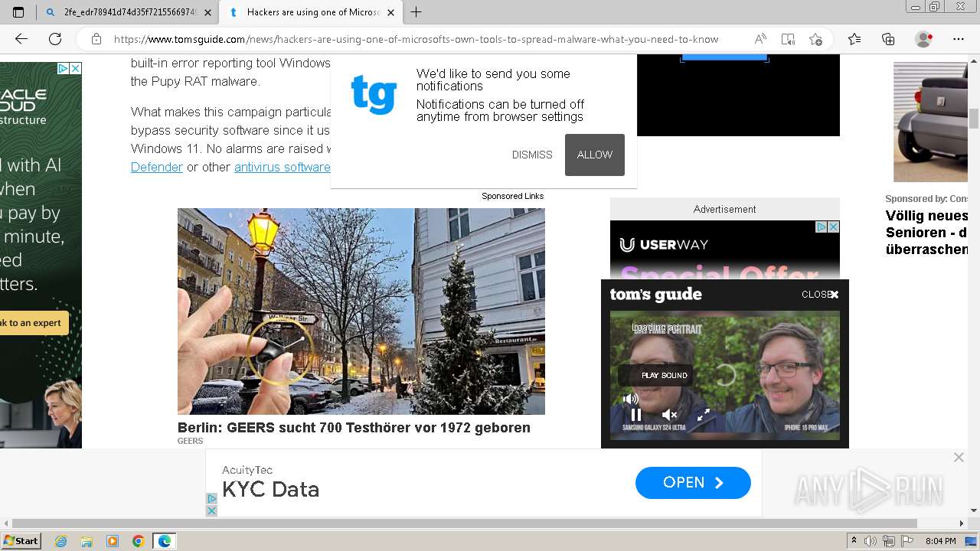Select Edge in the taskbar
Viewport: 980px width, 551px height.
click(164, 541)
